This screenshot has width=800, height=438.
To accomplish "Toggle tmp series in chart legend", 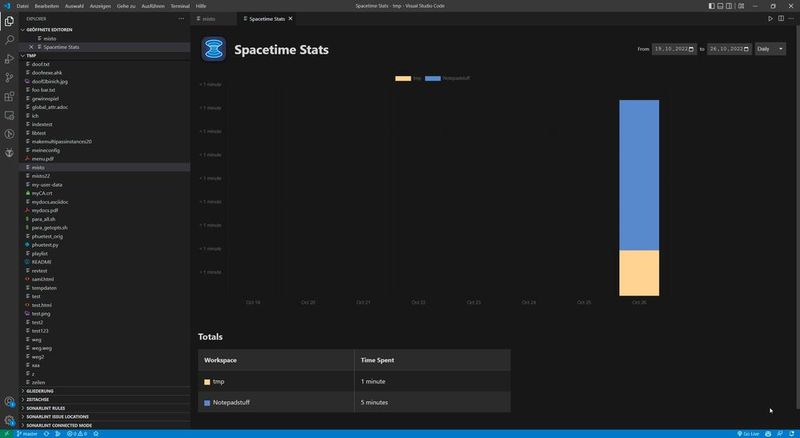I will coord(408,78).
